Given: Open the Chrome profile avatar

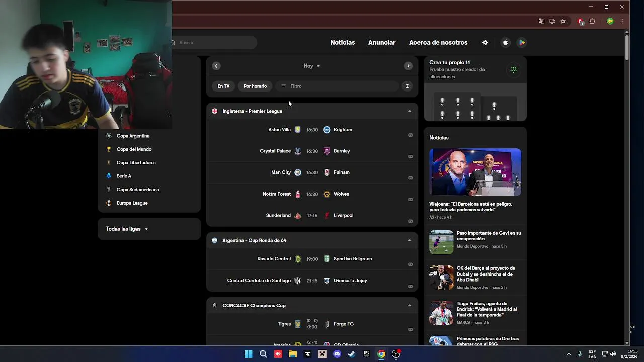Looking at the screenshot, I should pos(610,21).
